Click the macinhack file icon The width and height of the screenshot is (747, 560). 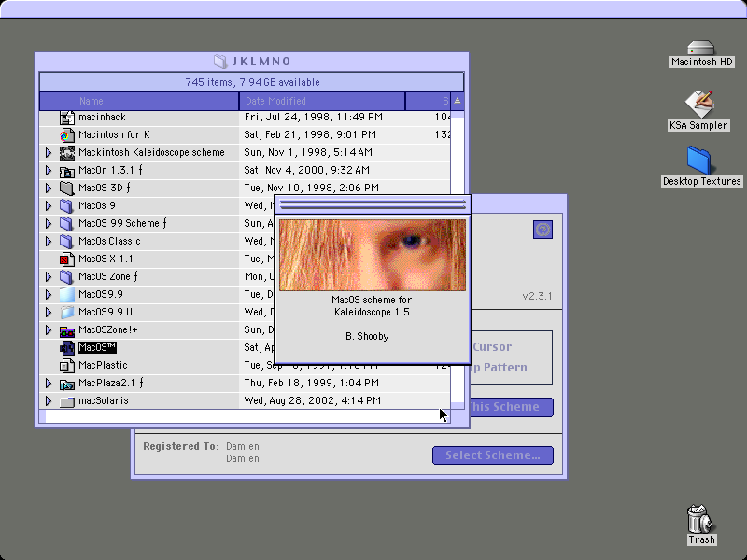[x=66, y=118]
